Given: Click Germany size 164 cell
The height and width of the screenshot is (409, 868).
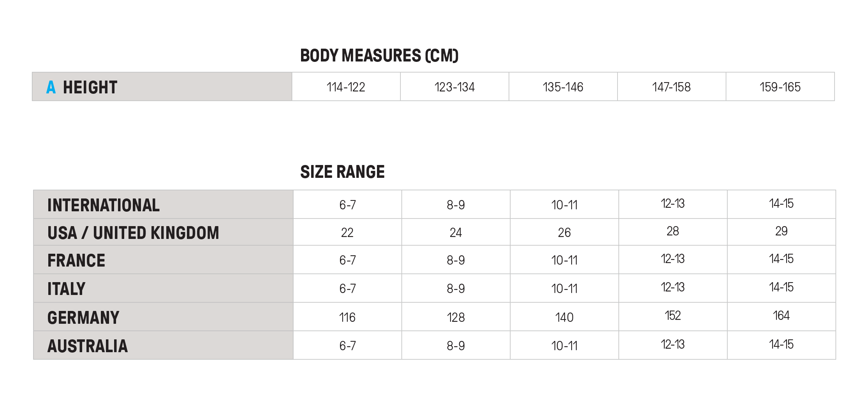Looking at the screenshot, I should 781,316.
